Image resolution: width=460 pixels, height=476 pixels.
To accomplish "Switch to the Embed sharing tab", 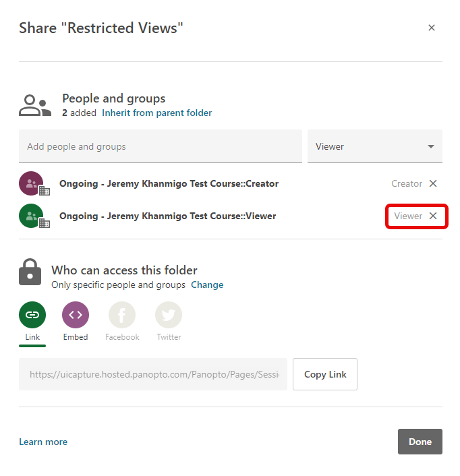I will click(x=76, y=315).
